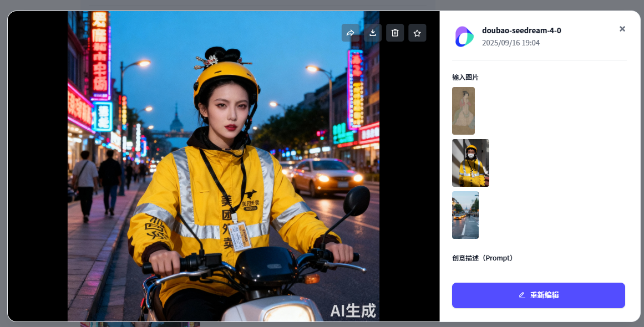Favorite the image with the star icon
The image size is (644, 327).
[x=417, y=33]
